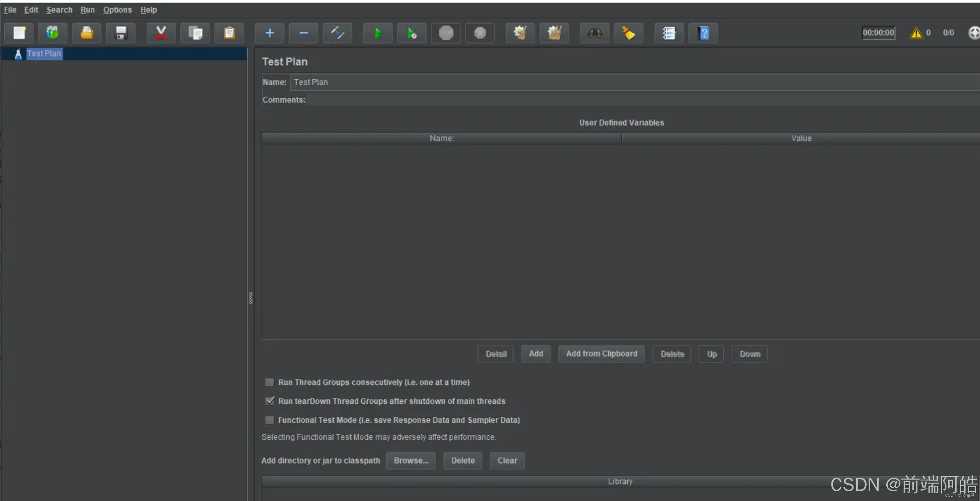Open the Templates icon in toolbar
This screenshot has height=501, width=980.
pyautogui.click(x=53, y=33)
